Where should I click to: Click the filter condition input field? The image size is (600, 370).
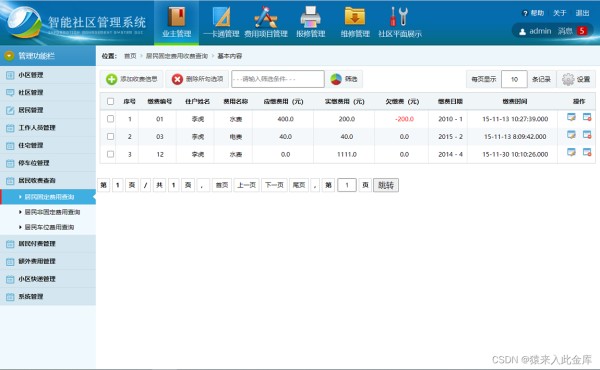coord(278,79)
